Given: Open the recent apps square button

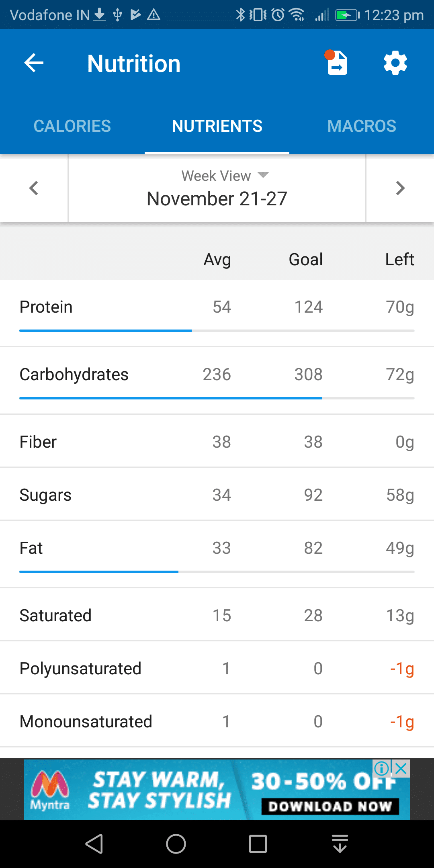Looking at the screenshot, I should (x=258, y=843).
